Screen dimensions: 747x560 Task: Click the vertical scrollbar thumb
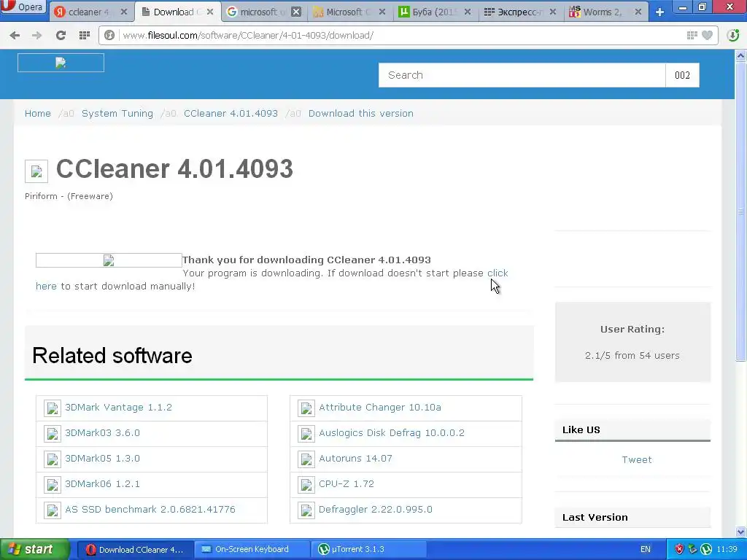[x=741, y=212]
